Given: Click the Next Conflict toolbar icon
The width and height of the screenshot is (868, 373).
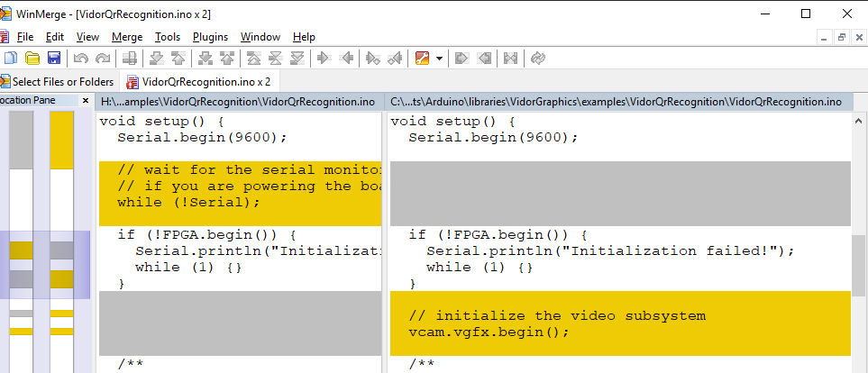Looking at the screenshot, I should [x=206, y=58].
